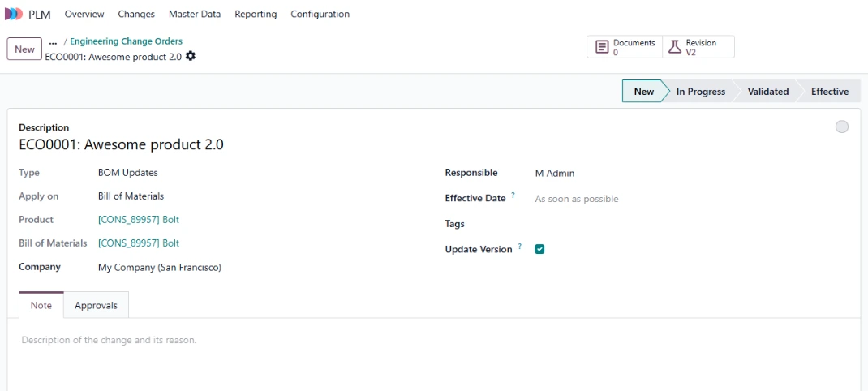Click the PLM app name
The image size is (868, 391).
[x=39, y=15]
